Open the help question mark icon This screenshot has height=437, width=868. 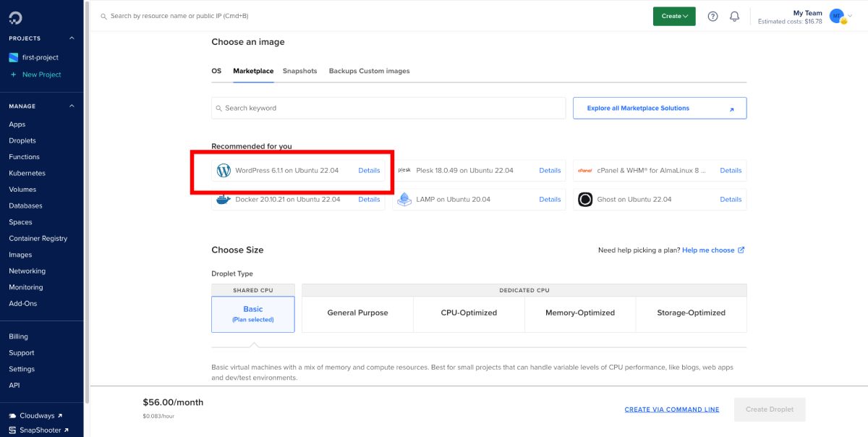pos(712,16)
